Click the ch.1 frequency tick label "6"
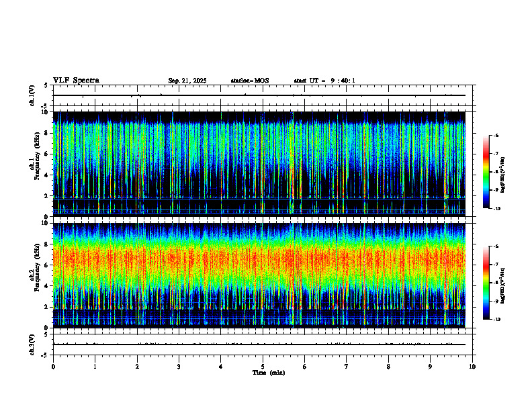The width and height of the screenshot is (532, 411). click(x=46, y=154)
